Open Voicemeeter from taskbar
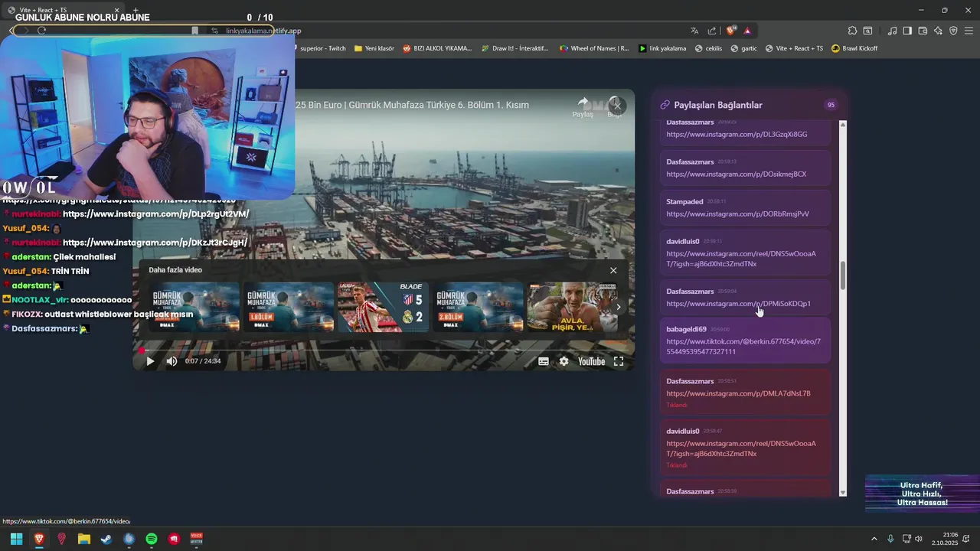Image resolution: width=980 pixels, height=551 pixels. click(x=196, y=539)
